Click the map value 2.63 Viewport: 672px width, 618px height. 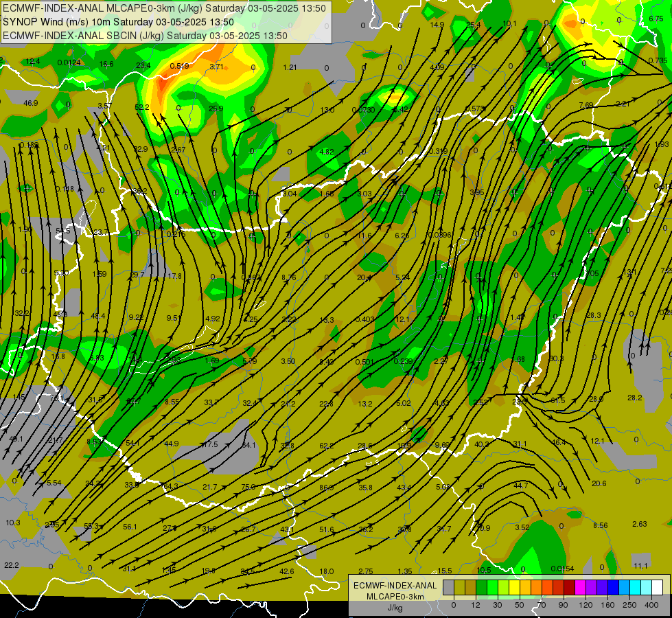(x=640, y=524)
